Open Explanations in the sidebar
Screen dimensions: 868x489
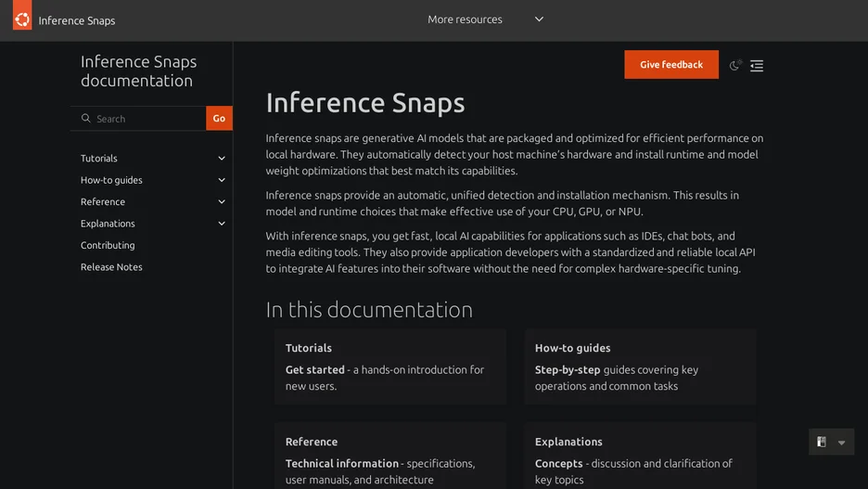pos(108,224)
